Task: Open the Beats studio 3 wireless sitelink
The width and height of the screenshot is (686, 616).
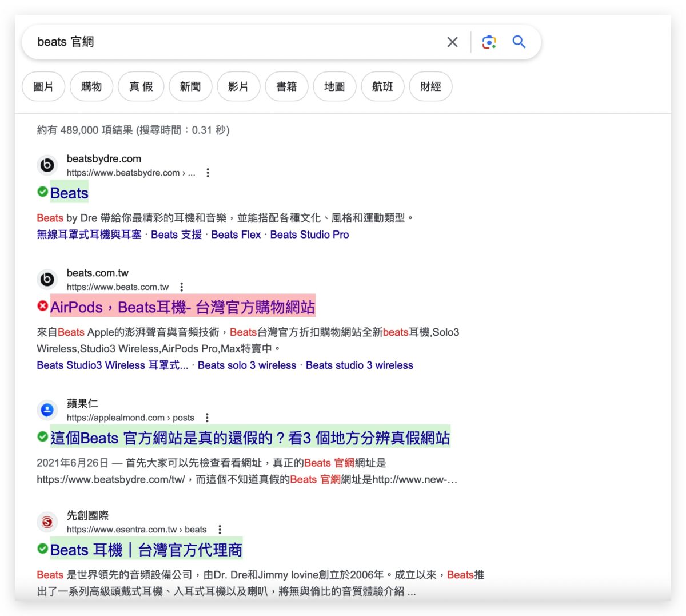Action: [x=360, y=365]
